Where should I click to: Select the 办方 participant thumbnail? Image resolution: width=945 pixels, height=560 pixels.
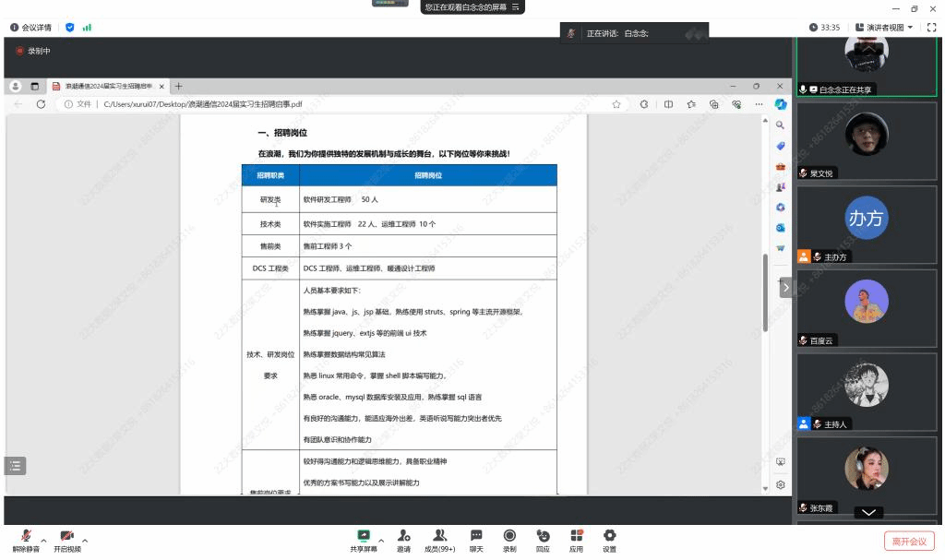click(866, 224)
